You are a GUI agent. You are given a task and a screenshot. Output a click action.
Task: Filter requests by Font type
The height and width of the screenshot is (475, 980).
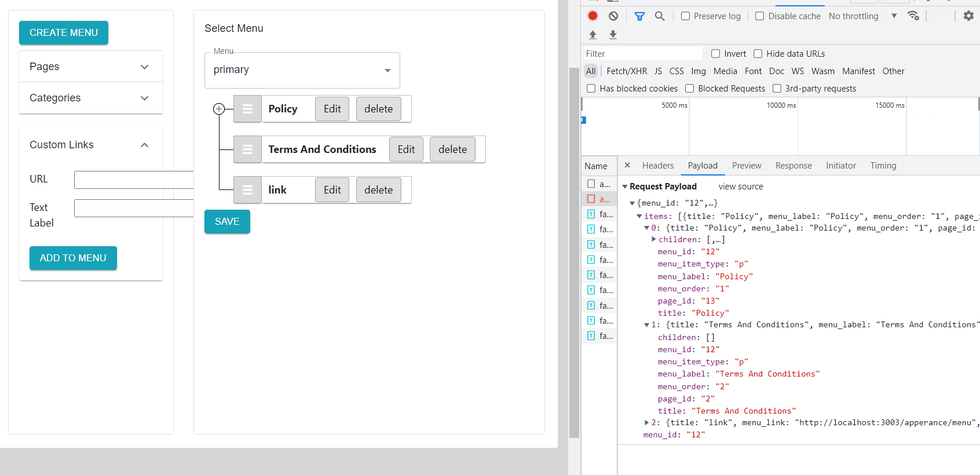click(x=753, y=71)
